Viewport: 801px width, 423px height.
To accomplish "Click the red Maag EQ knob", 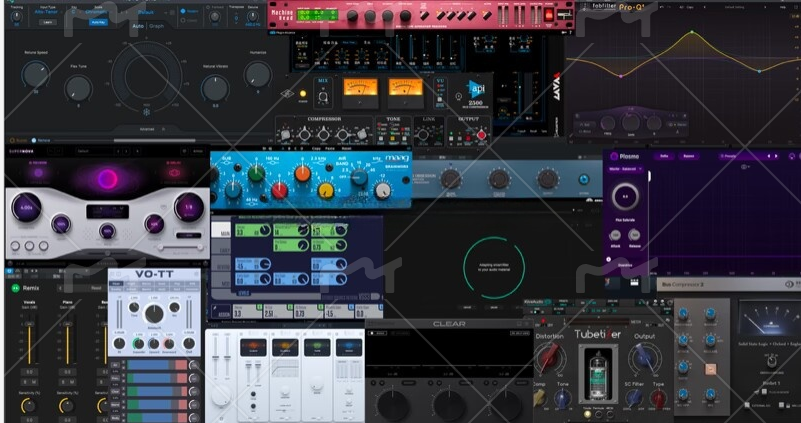I will coord(279,191).
